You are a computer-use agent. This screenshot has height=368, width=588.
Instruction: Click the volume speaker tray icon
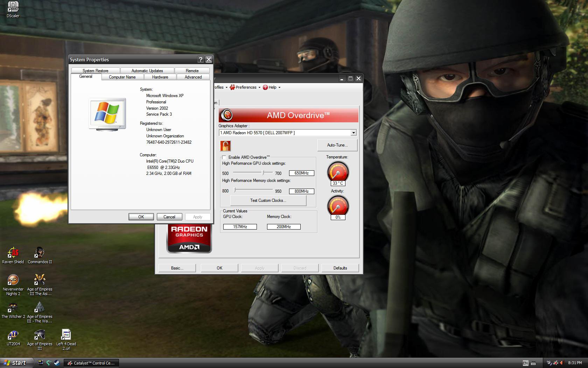pyautogui.click(x=561, y=363)
